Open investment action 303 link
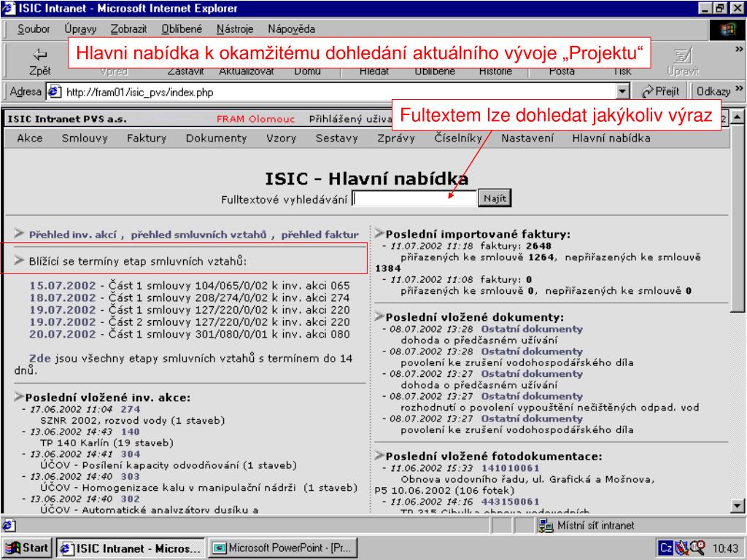This screenshot has width=747, height=560. [x=130, y=476]
